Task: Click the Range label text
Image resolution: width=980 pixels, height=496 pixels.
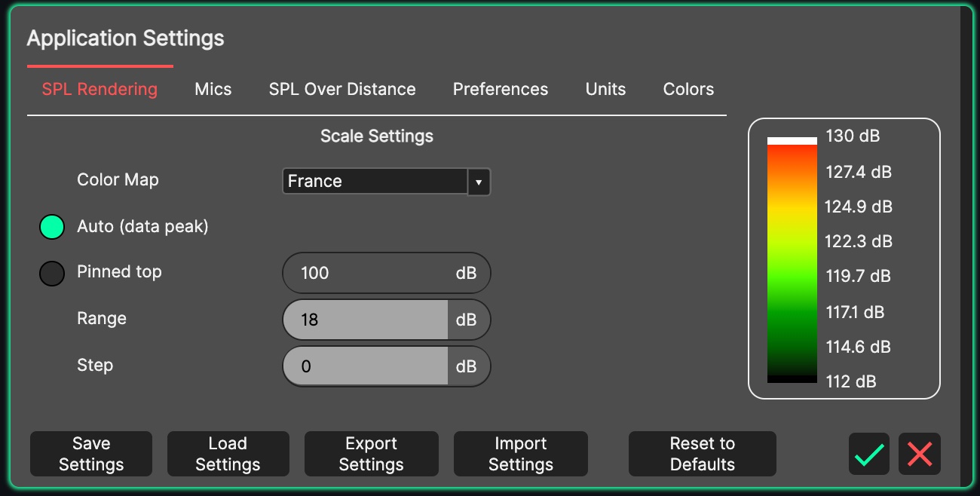Action: point(102,319)
